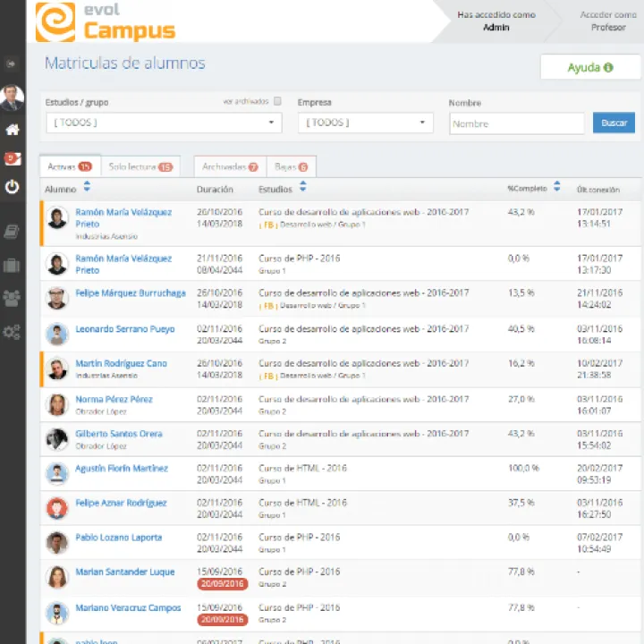The height and width of the screenshot is (644, 644).
Task: Open the users group icon in sidebar
Action: pos(13,298)
